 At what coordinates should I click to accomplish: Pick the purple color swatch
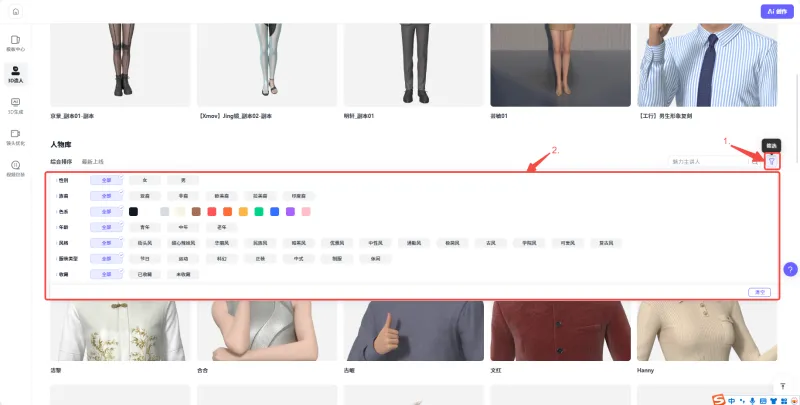(x=290, y=212)
